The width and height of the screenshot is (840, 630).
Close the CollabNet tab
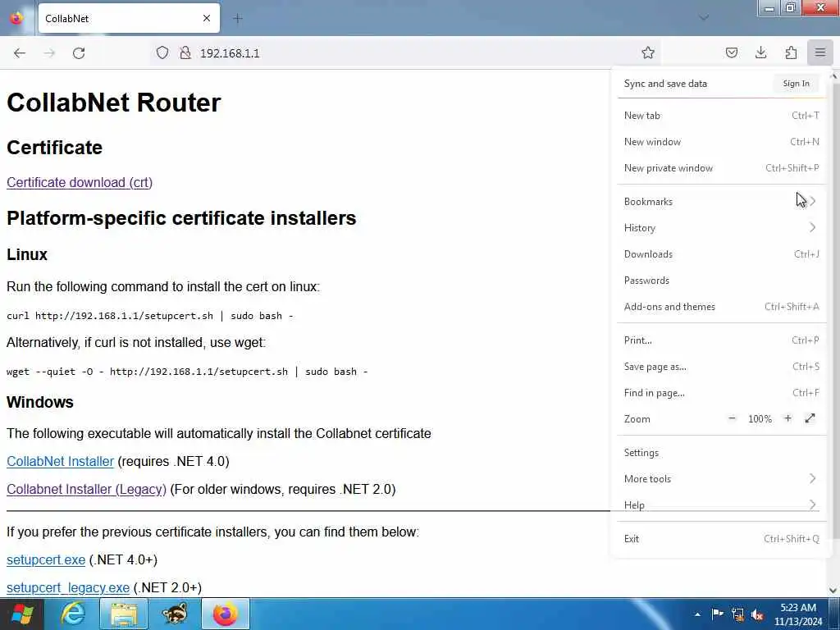point(207,18)
